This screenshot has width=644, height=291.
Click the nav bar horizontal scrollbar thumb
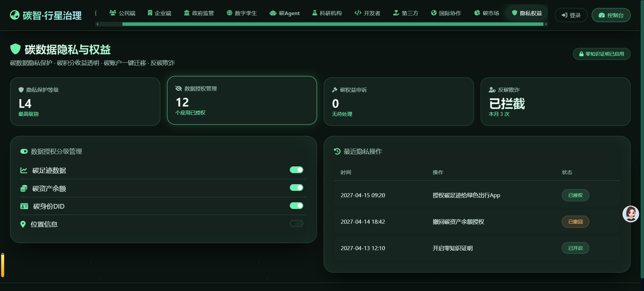333,24
